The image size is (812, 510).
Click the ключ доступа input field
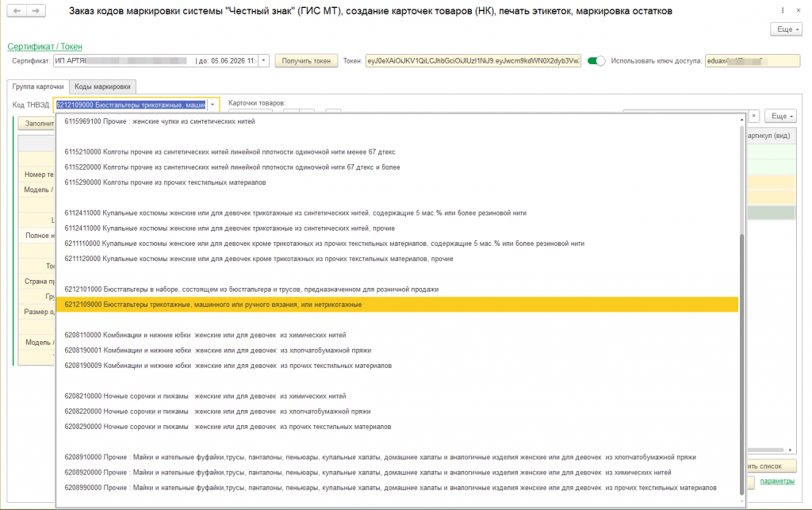pyautogui.click(x=752, y=60)
